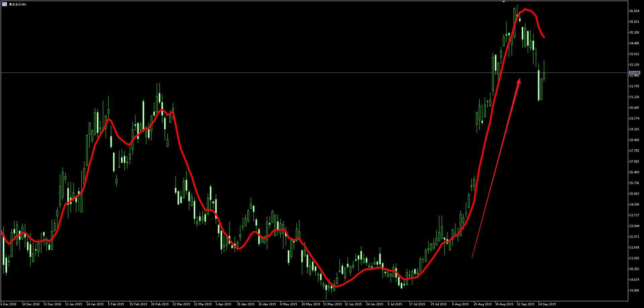The height and width of the screenshot is (308, 644).
Task: Click the 19.006 price scale label
Action: (x=634, y=291)
